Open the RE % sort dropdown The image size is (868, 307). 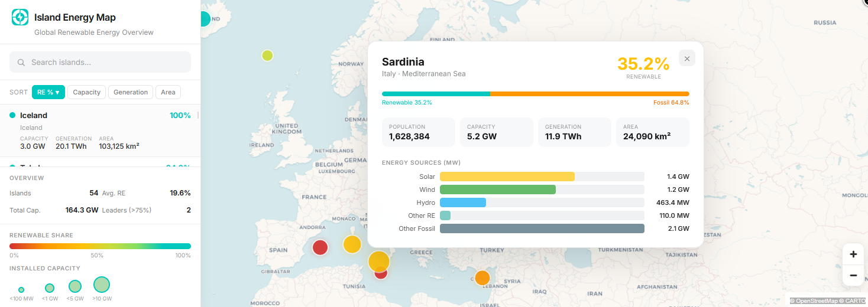pos(48,92)
